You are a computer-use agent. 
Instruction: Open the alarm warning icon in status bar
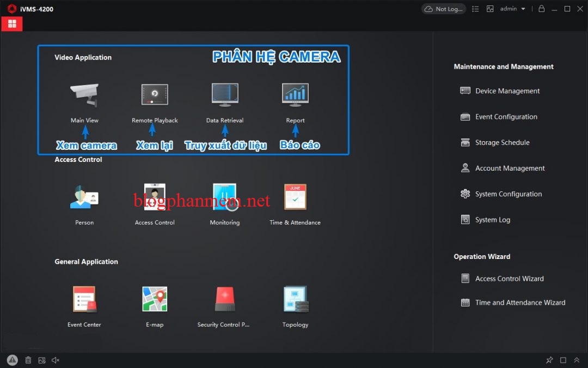[x=12, y=360]
